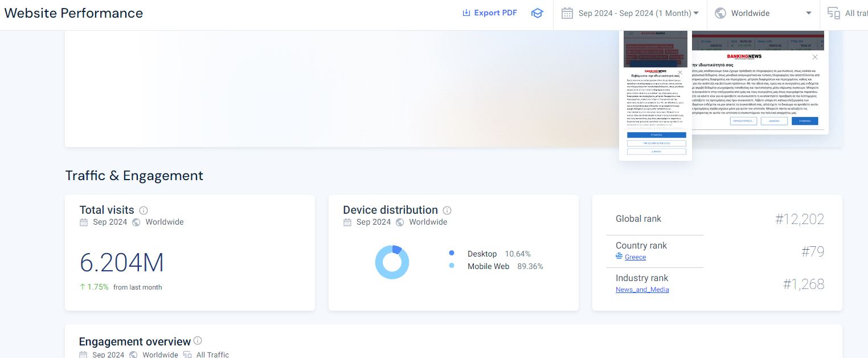Open the graduation cap learning icon
Viewport: 868px width, 358px height.
tap(537, 13)
